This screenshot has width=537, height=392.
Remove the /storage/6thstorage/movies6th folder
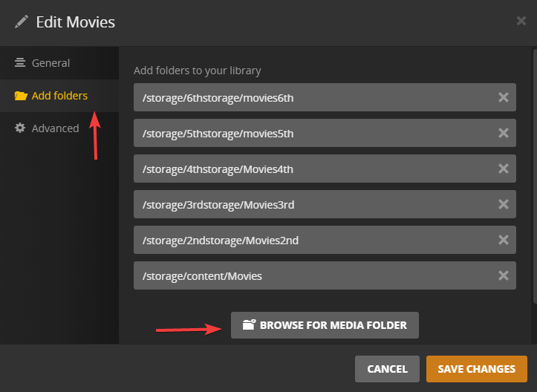click(x=503, y=97)
